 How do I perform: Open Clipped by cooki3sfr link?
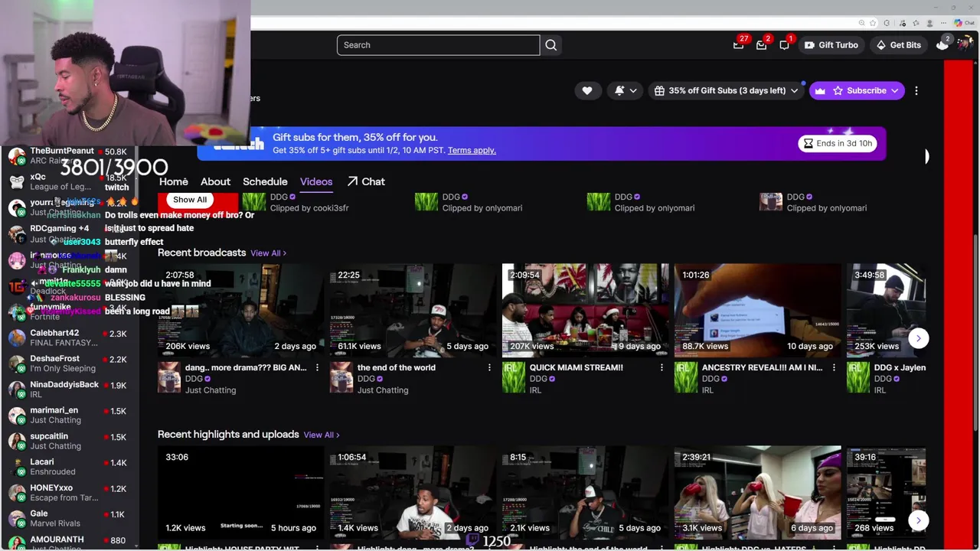[310, 208]
